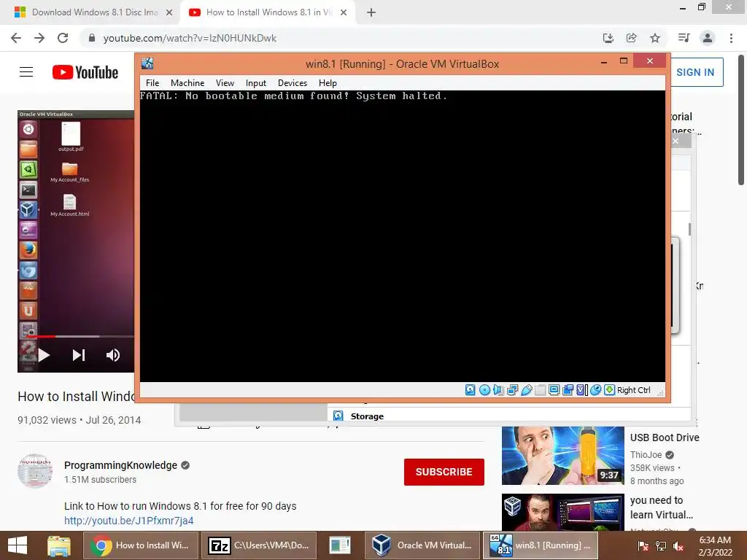
Task: Click the Right Ctrl host key label
Action: (634, 390)
